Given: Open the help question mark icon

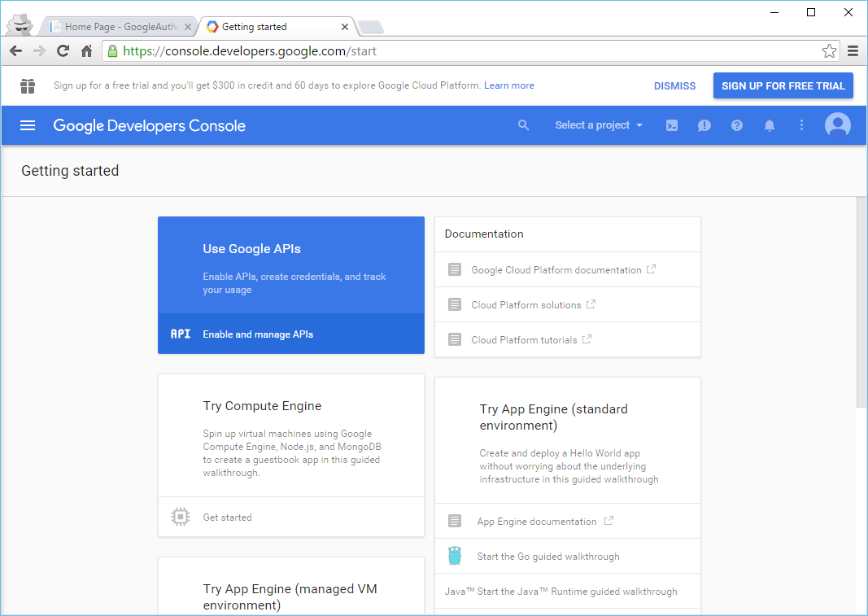Looking at the screenshot, I should click(x=737, y=126).
